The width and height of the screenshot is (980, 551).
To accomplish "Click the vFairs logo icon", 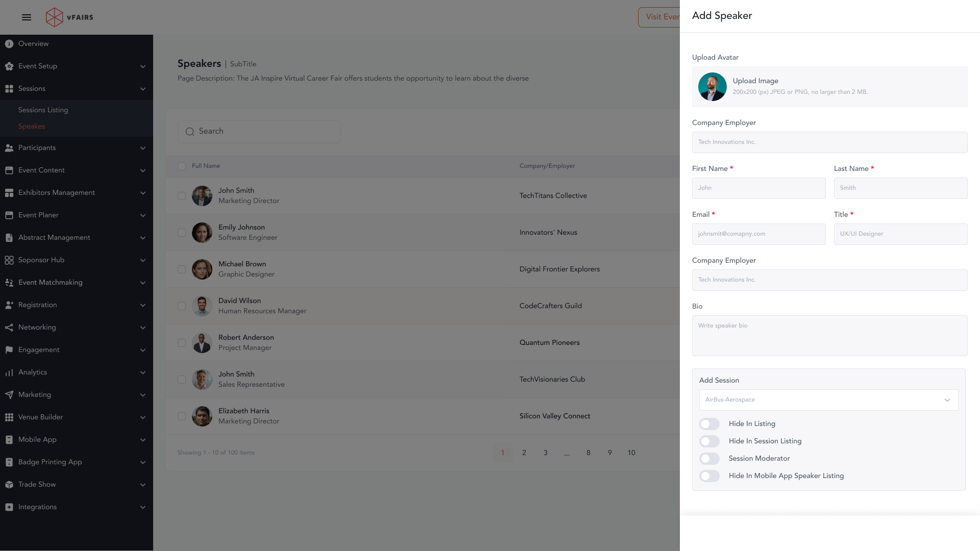I will pos(55,17).
